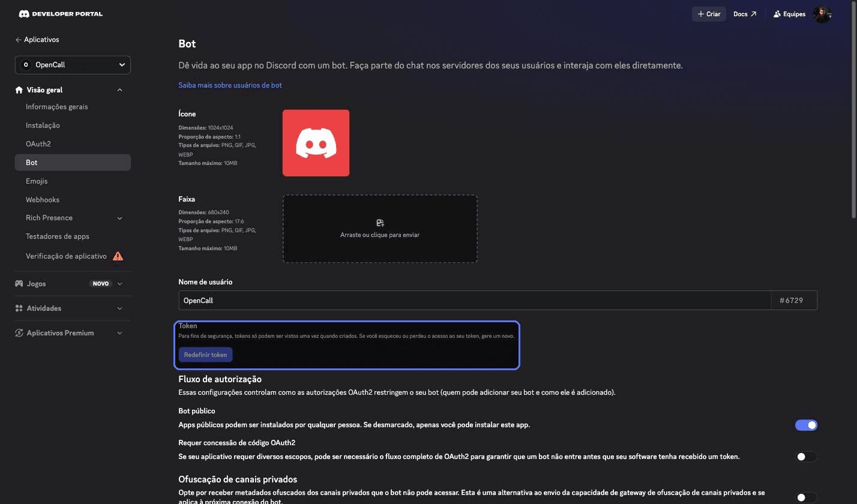Click the home icon next to Visão geral
Screen dimensions: 857x504
click(19, 90)
